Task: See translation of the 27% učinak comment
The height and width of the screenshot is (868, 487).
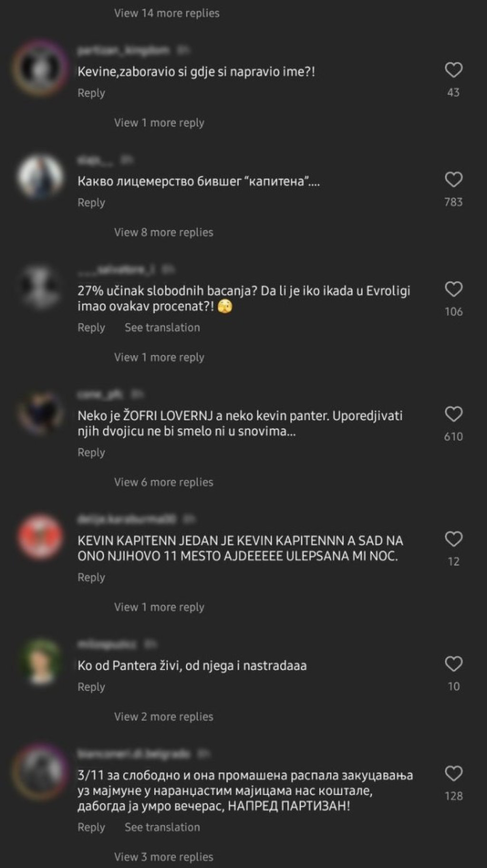Action: pos(162,328)
